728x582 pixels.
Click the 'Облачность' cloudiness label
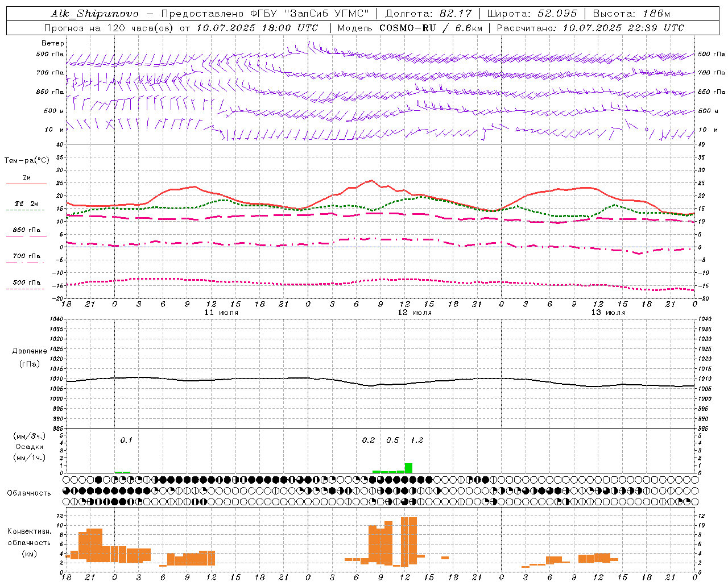coord(29,493)
